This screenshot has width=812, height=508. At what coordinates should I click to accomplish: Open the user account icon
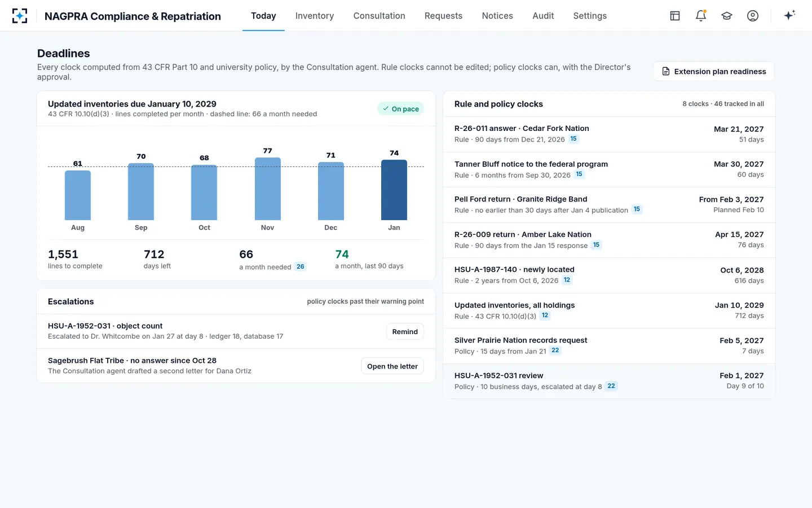point(753,16)
